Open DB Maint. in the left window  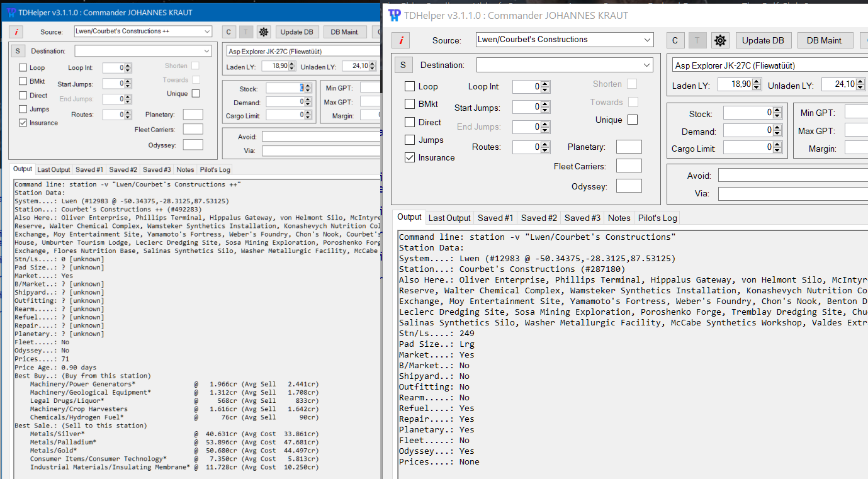[344, 32]
